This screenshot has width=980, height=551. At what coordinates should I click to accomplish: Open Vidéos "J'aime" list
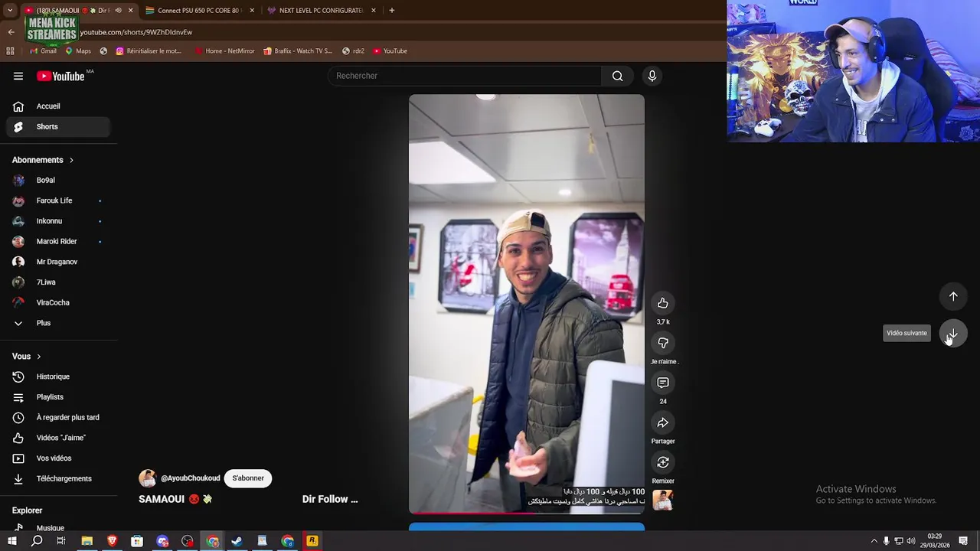[x=58, y=438]
